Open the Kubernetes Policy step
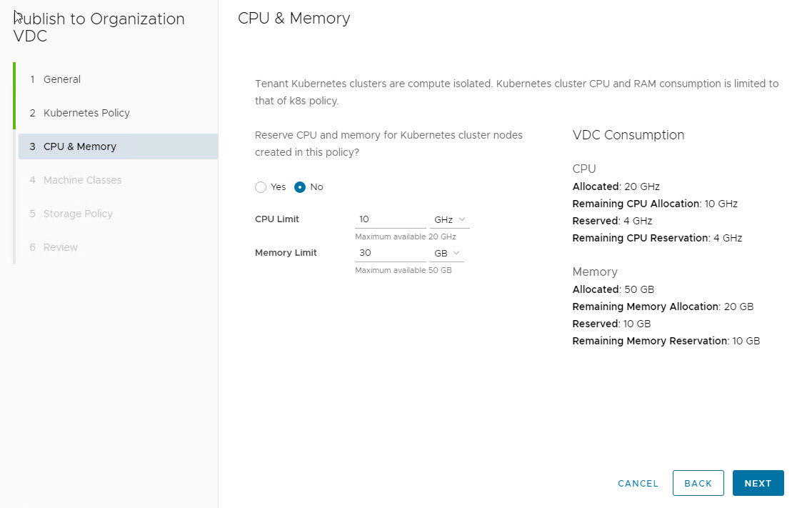The image size is (812, 508). [86, 113]
